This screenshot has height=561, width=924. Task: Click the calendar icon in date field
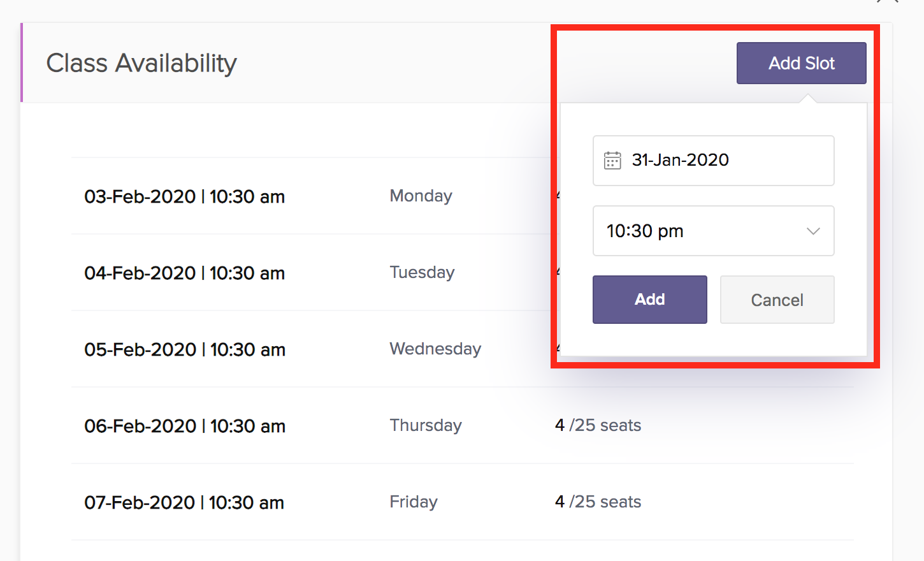coord(612,160)
